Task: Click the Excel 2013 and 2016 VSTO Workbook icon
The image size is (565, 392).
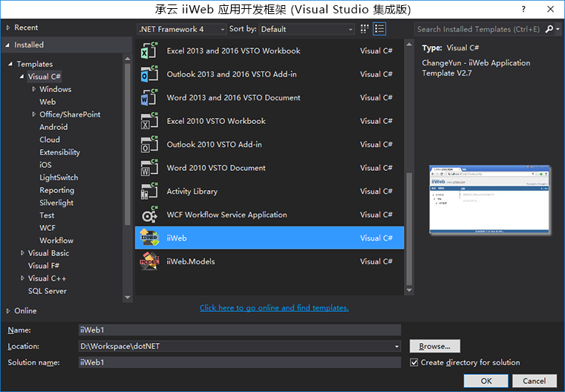Action: point(149,50)
